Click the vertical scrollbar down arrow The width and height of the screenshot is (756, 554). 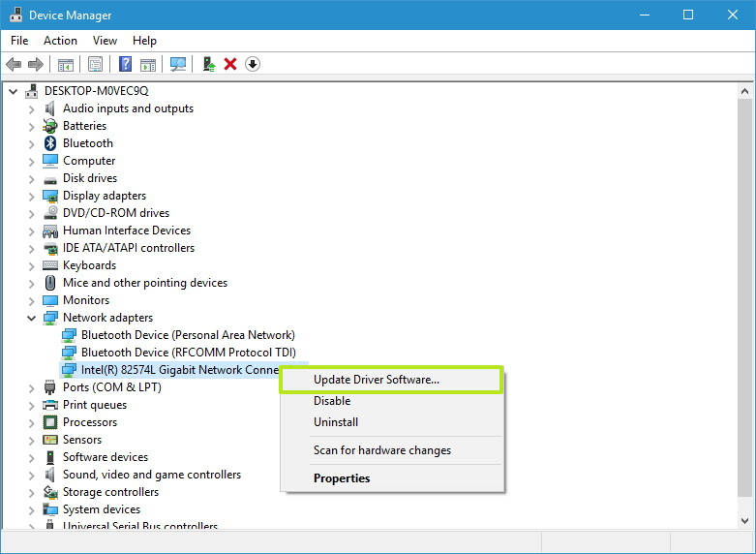tap(743, 520)
